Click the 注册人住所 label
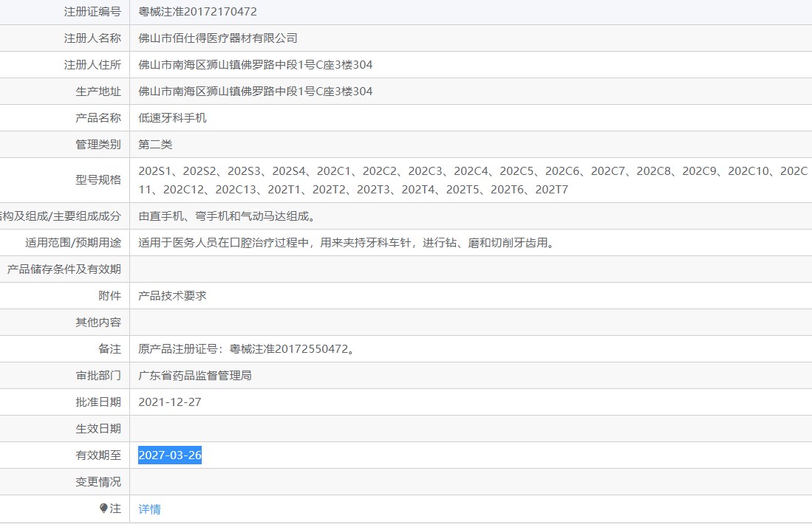Screen dimensions: 812x530 click(x=92, y=65)
